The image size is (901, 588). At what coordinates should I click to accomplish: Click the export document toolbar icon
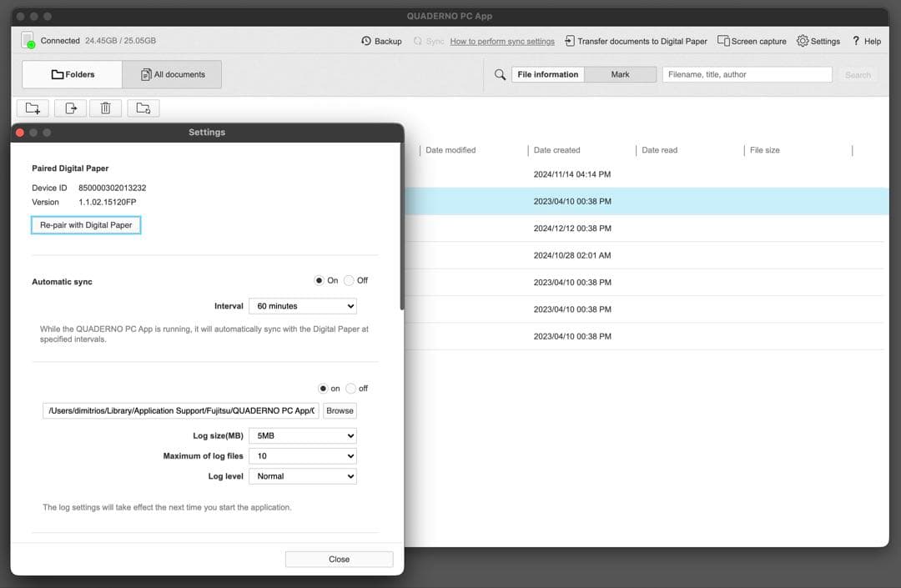pyautogui.click(x=71, y=108)
